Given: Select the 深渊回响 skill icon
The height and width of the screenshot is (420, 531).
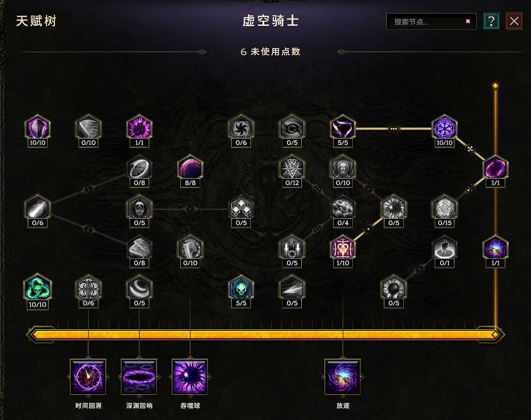Looking at the screenshot, I should pos(139,377).
